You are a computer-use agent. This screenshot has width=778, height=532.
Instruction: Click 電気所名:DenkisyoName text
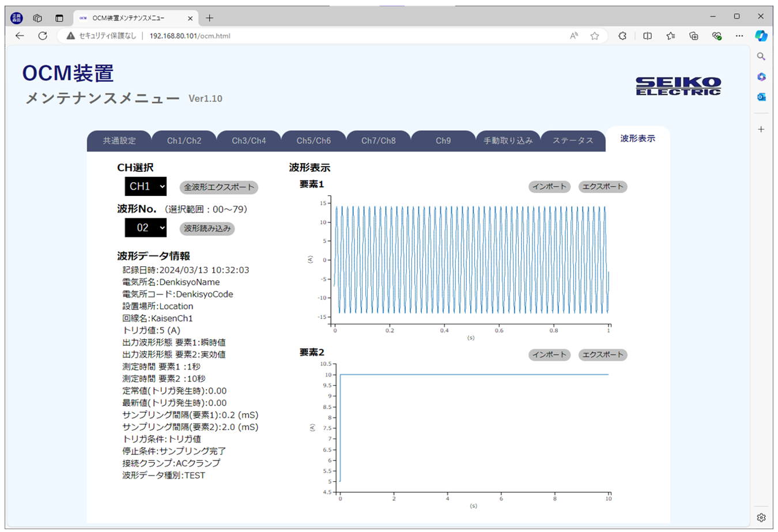(x=171, y=282)
